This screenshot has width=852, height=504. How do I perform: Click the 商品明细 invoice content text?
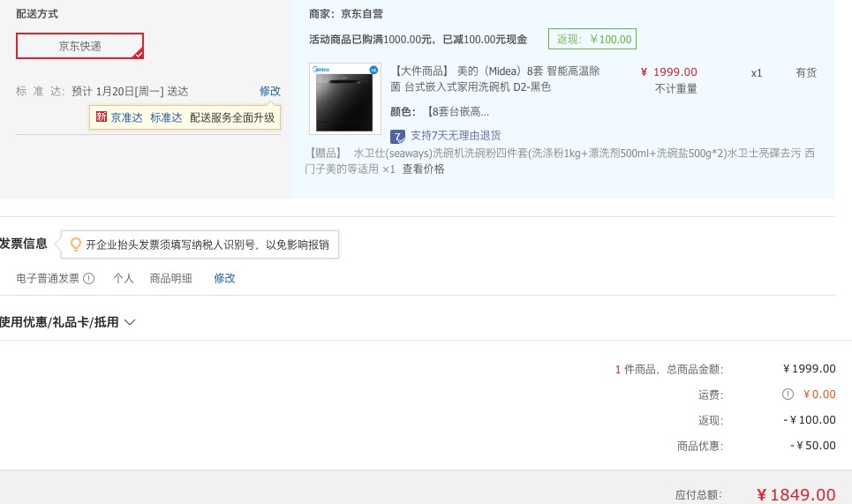(x=170, y=279)
